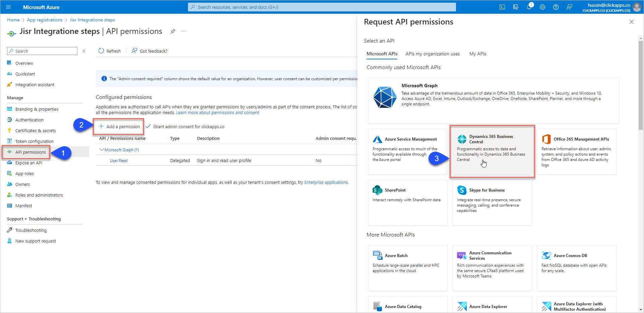Pin the API permissions page
This screenshot has width=644, height=313.
click(173, 31)
